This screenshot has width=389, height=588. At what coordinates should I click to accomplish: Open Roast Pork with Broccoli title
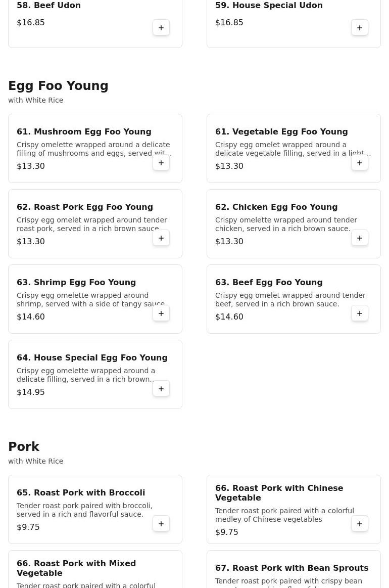click(x=80, y=493)
